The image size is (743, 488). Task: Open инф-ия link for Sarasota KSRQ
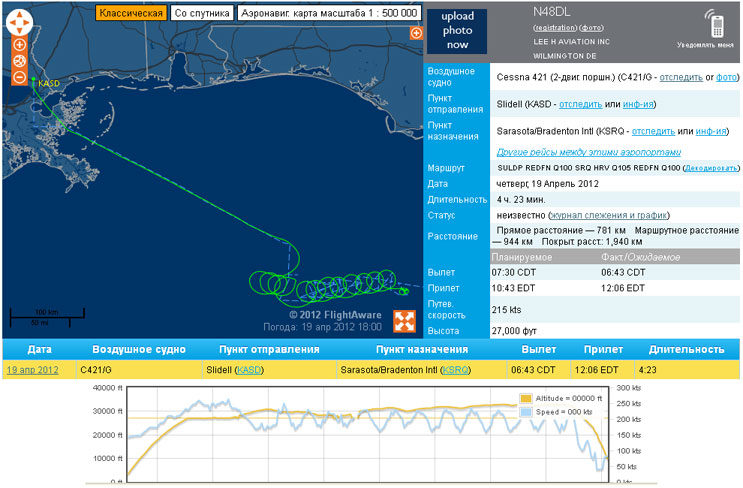pos(711,131)
